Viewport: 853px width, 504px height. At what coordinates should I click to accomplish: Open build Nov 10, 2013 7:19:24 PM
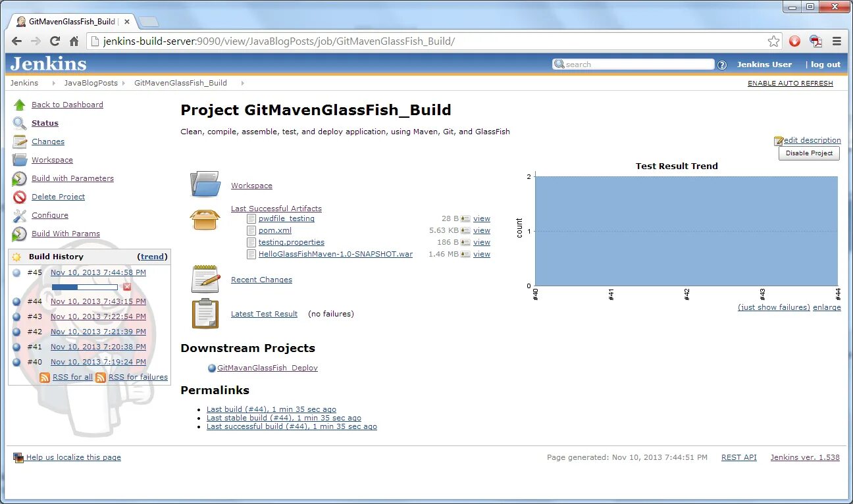pos(98,362)
